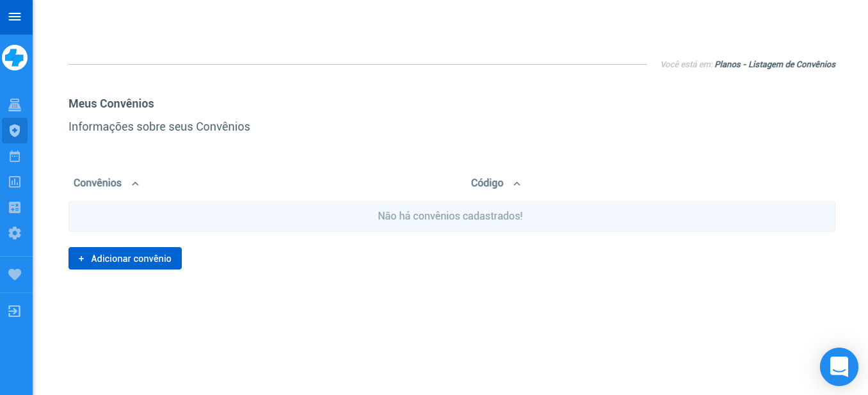Open the calendar section in the sidebar
This screenshot has width=868, height=395.
coord(15,156)
